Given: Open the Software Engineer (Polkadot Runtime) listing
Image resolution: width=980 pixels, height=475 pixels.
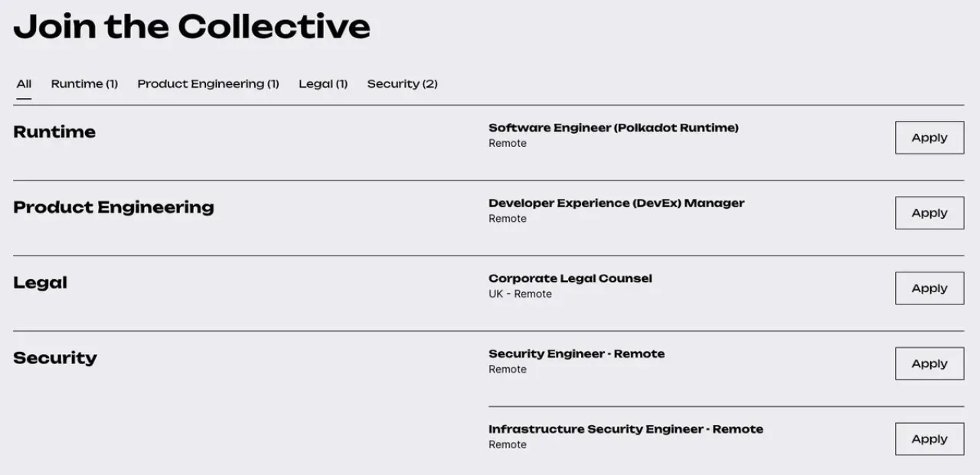Looking at the screenshot, I should point(613,128).
